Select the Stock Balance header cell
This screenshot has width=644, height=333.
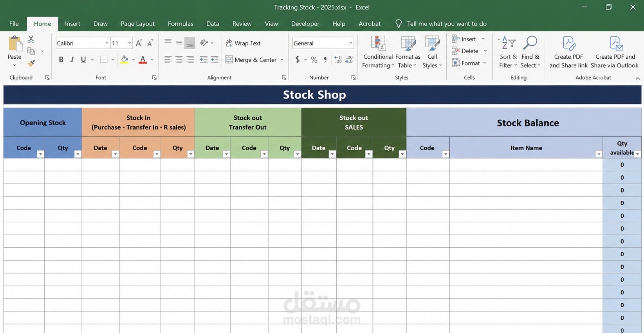[x=524, y=122]
